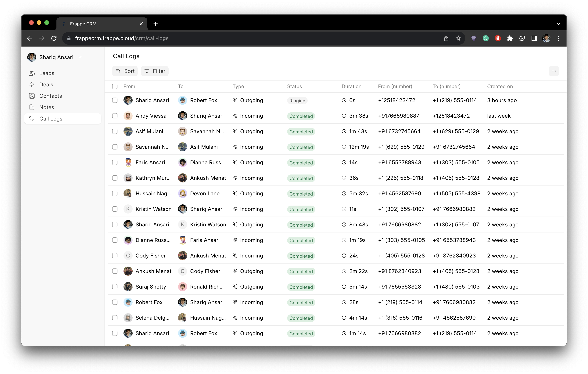Image resolution: width=588 pixels, height=374 pixels.
Task: Expand the Shariq Ansari profile chevron
Action: (x=79, y=57)
